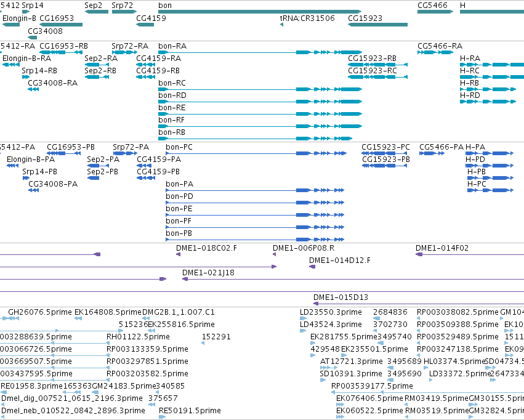Select BAC label DME1-006P08.R

tap(304, 248)
